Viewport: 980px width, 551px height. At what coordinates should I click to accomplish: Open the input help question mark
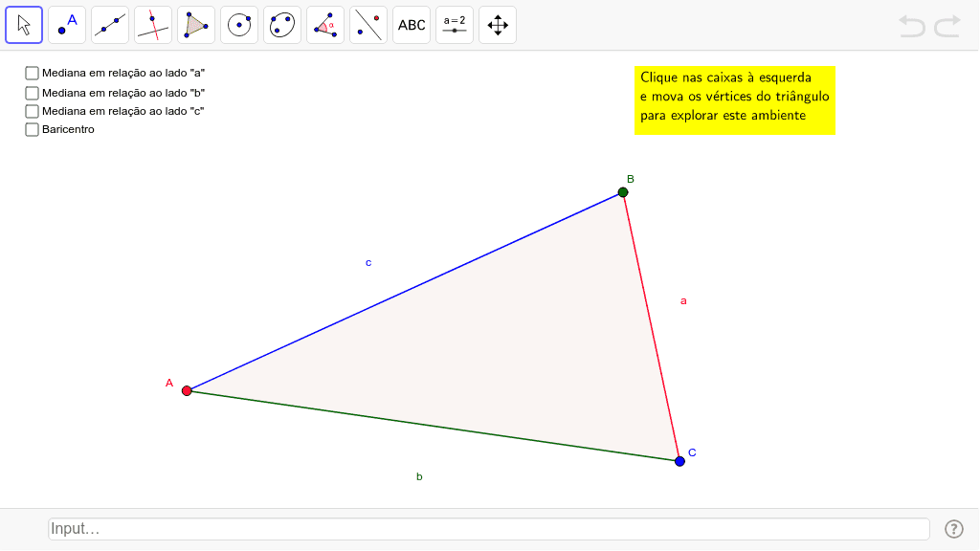tap(954, 529)
